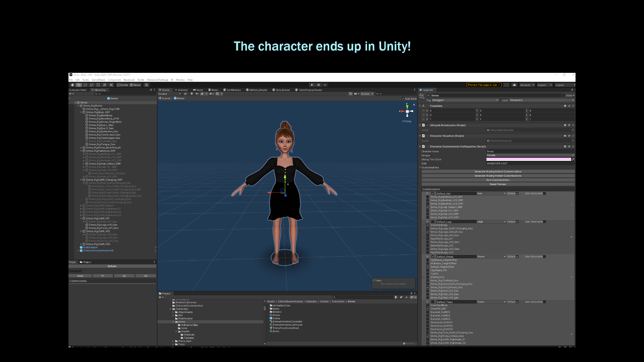
Task: Switch to the Game tab
Action: (198, 90)
